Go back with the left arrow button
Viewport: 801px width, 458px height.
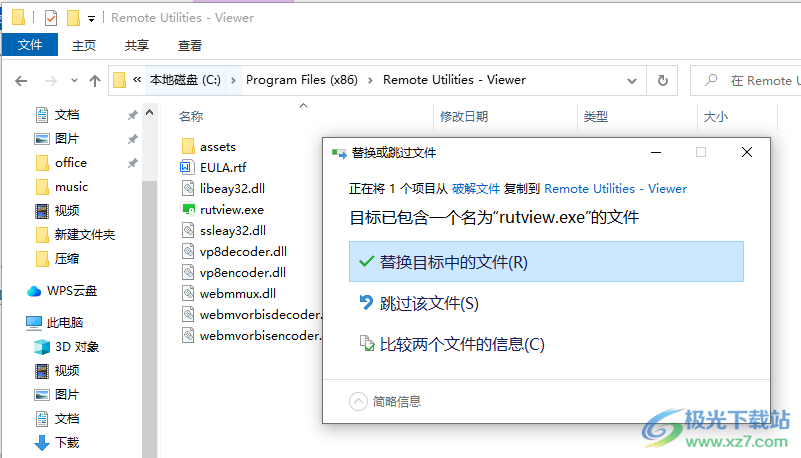pyautogui.click(x=21, y=81)
